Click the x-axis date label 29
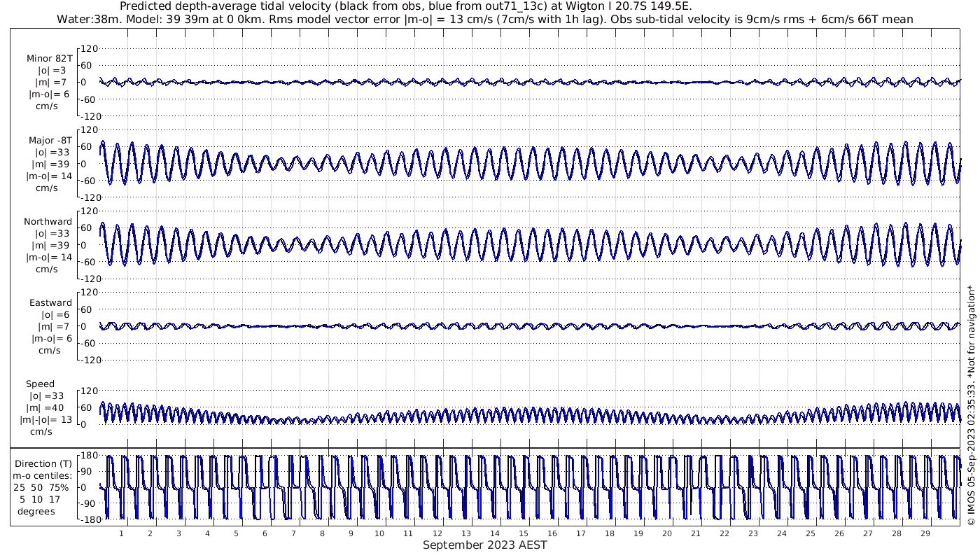Viewport: 980px width, 560px height. 925,533
